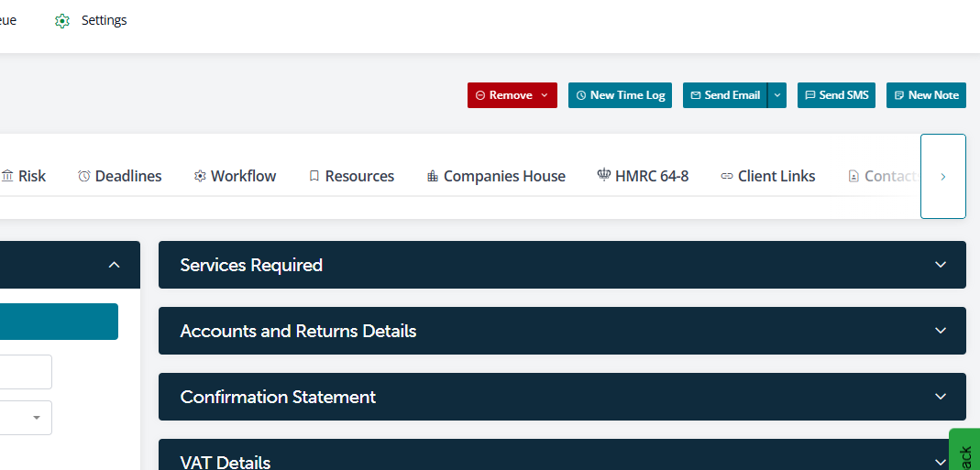Select the Workflow tab
The width and height of the screenshot is (980, 470).
pos(235,176)
